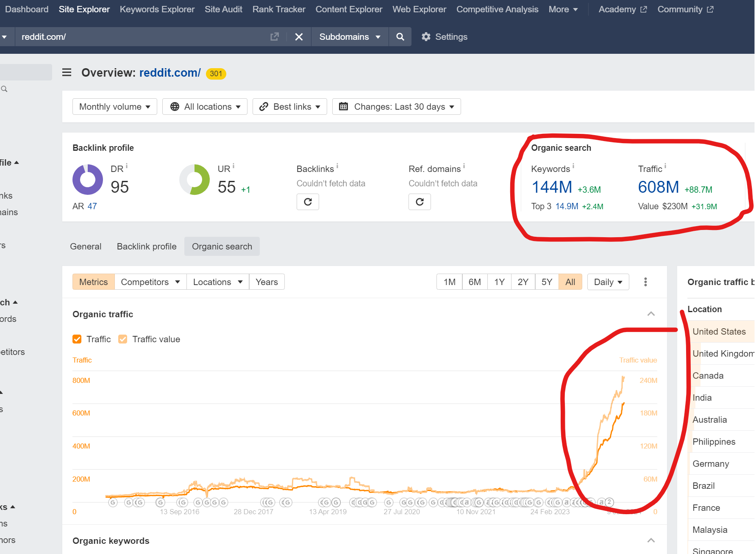Click the 608M traffic value

click(659, 187)
